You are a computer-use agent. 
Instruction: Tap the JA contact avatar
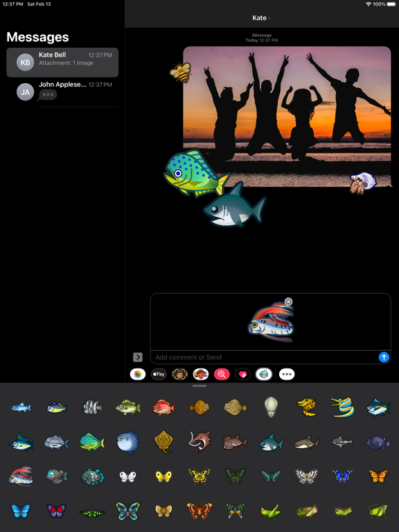pyautogui.click(x=26, y=92)
